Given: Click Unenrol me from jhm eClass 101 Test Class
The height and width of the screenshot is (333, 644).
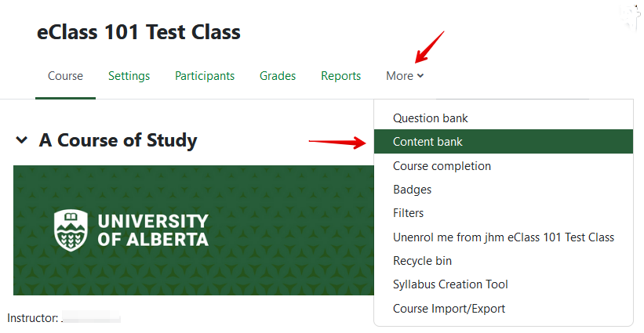Looking at the screenshot, I should 503,237.
